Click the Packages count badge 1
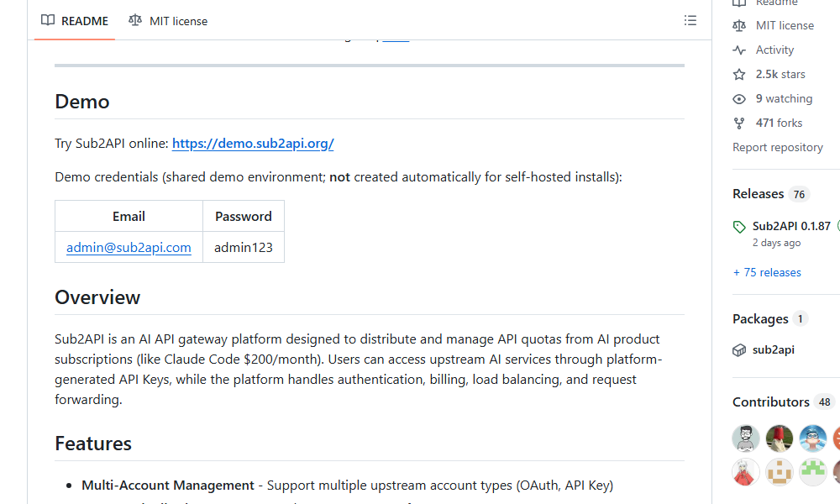 click(801, 319)
